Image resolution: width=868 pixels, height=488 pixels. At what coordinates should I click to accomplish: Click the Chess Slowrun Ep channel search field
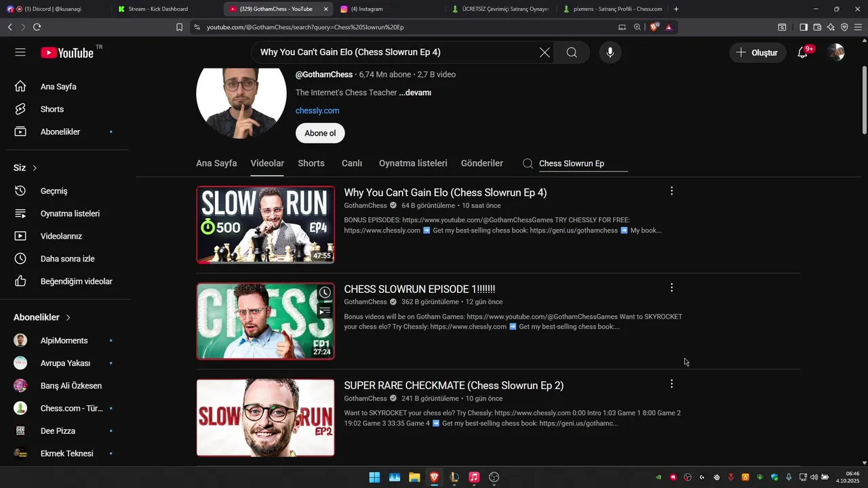583,163
